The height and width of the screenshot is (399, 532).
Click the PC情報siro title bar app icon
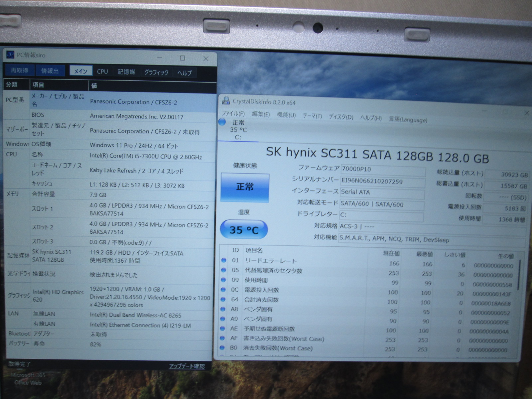(x=10, y=55)
